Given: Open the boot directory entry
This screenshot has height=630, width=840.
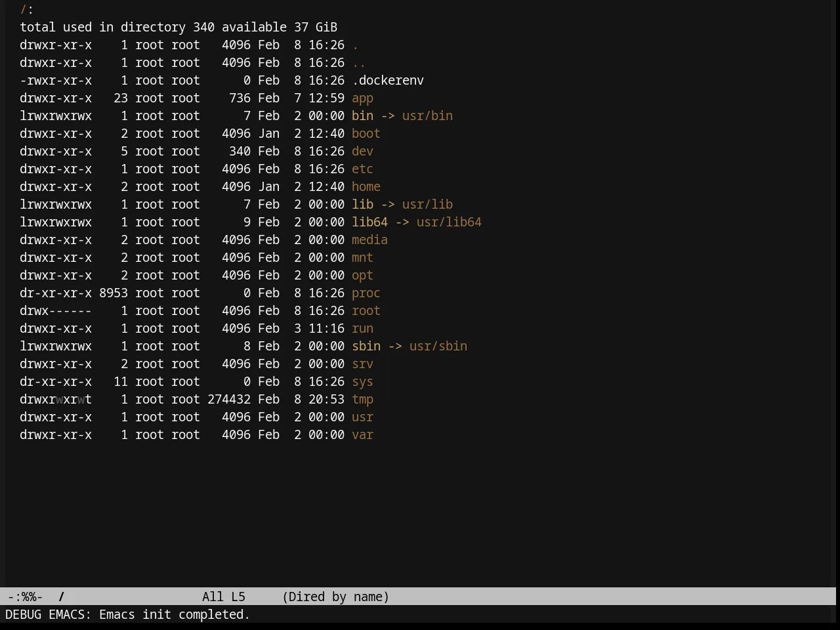Looking at the screenshot, I should 366,133.
